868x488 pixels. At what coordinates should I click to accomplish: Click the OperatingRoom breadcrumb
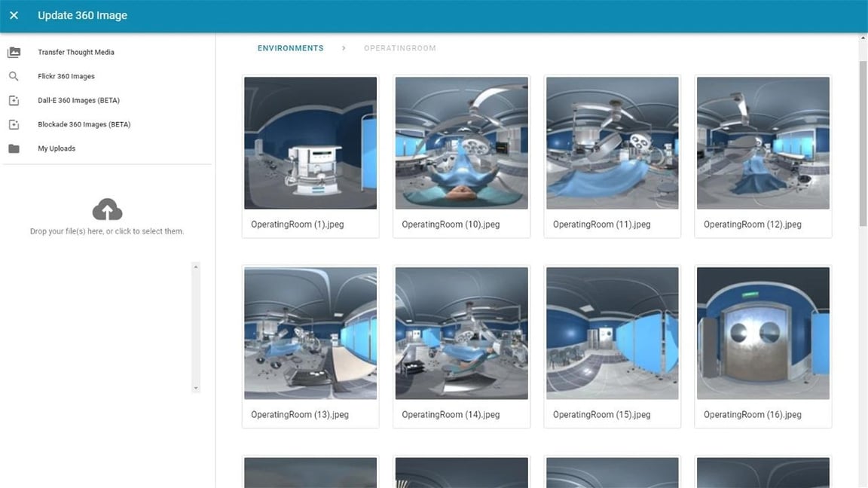[x=399, y=48]
